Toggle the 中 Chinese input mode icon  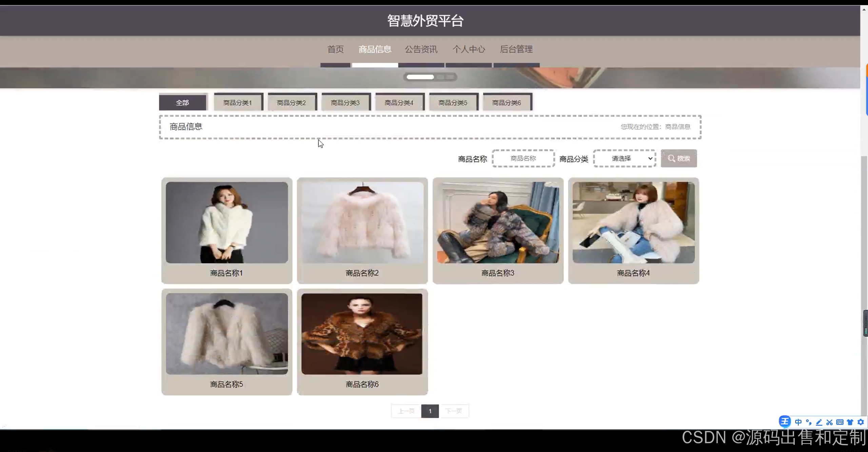tap(798, 422)
